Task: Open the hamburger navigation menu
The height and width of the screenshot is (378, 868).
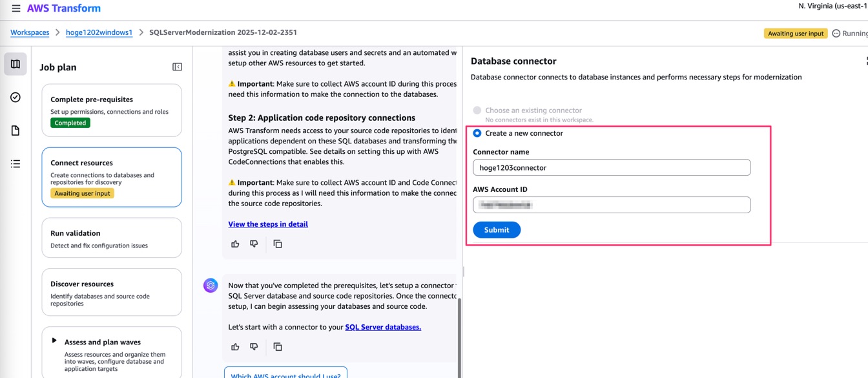Action: tap(15, 8)
